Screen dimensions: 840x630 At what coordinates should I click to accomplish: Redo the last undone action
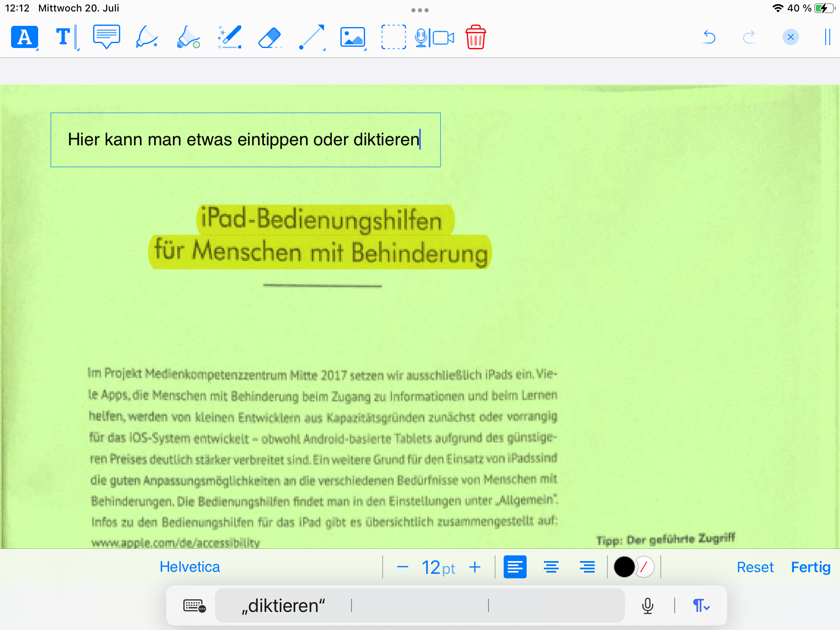pos(749,37)
